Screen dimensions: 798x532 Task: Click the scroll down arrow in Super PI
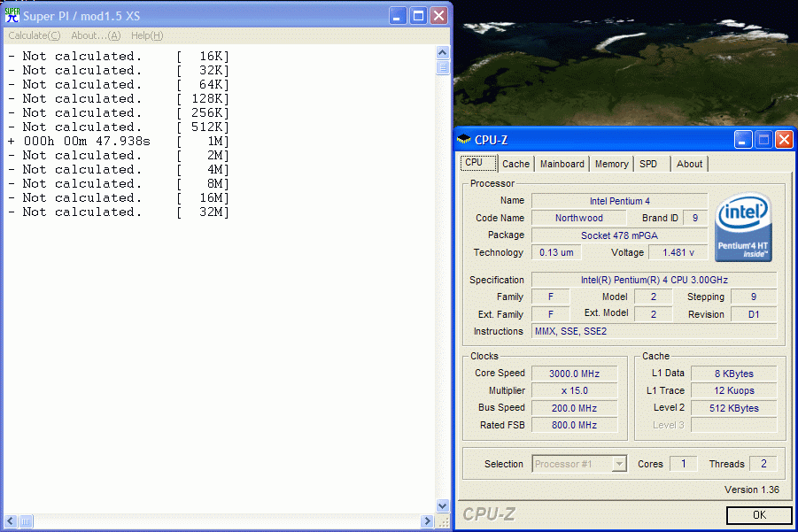coord(442,505)
